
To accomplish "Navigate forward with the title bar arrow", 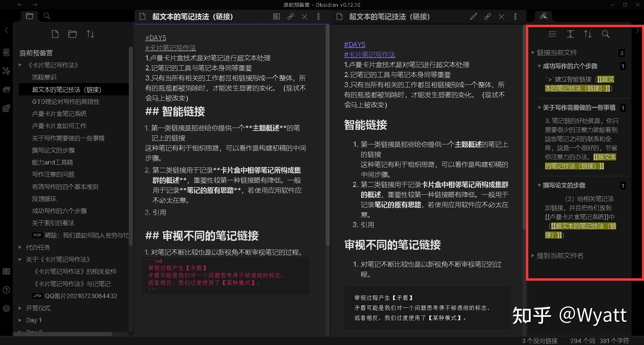I will pyautogui.click(x=35, y=5).
